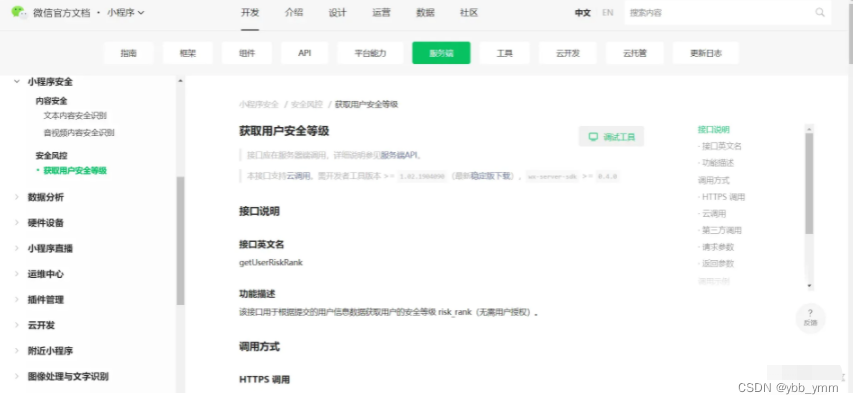853x404 pixels.
Task: Switch language to 中文
Action: [583, 13]
